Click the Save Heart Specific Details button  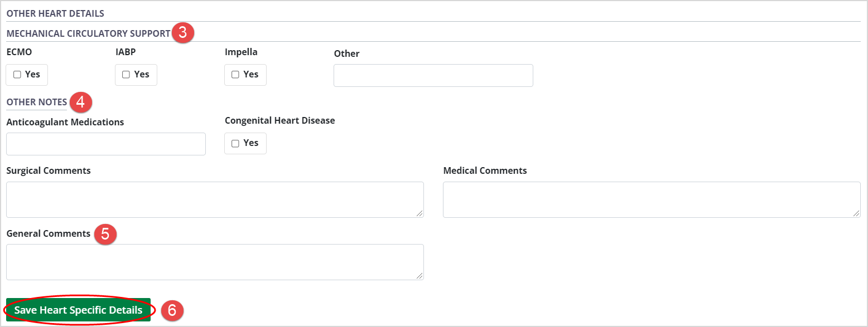pos(79,310)
